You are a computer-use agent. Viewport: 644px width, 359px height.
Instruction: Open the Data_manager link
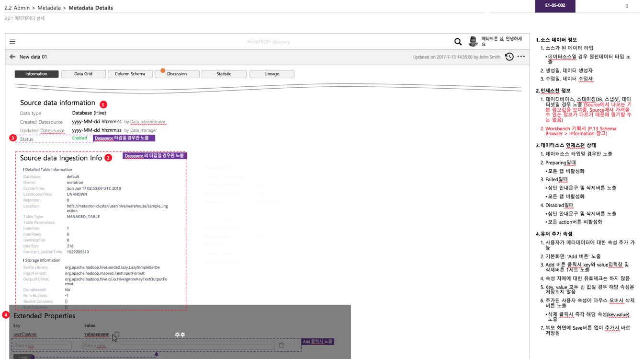[144, 130]
